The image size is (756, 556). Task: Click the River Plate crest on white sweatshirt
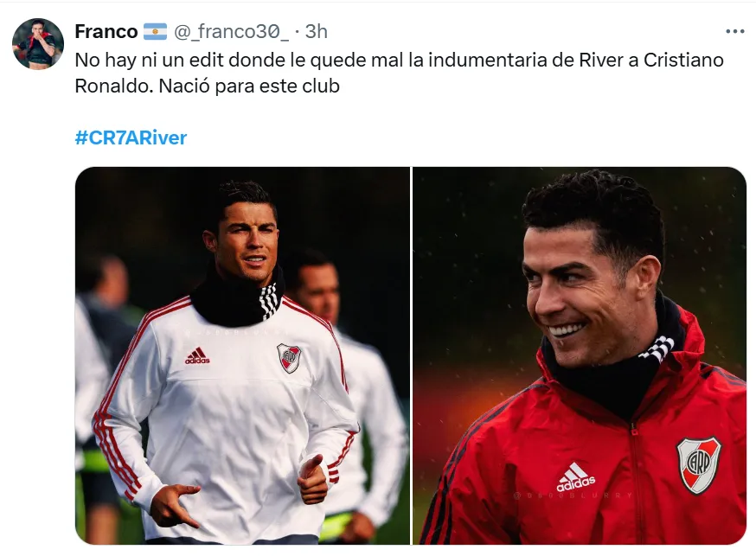(289, 358)
